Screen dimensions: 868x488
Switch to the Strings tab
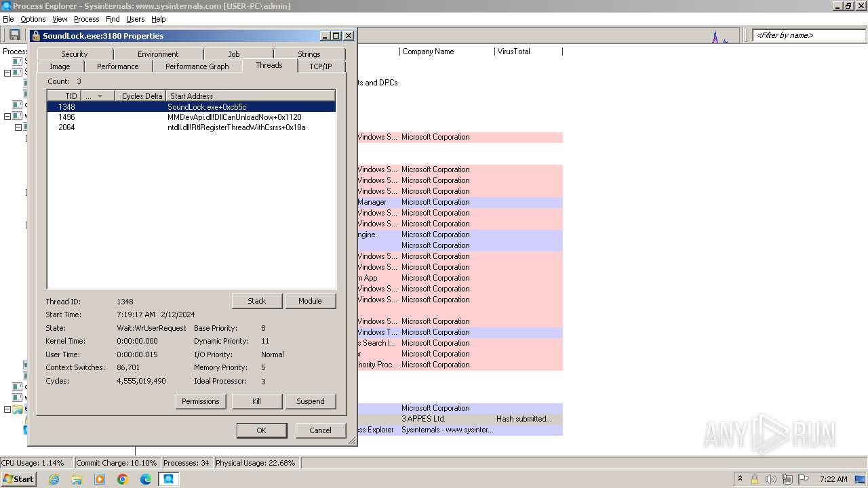click(x=309, y=54)
